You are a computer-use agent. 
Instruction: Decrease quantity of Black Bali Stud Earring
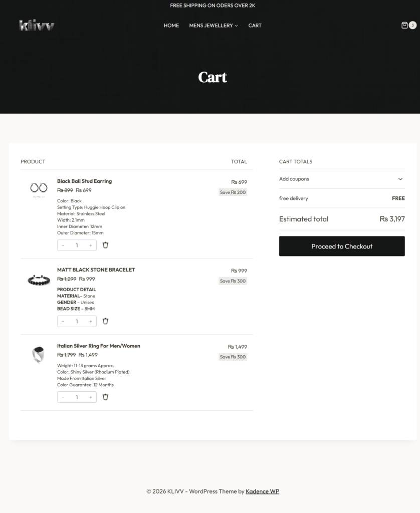click(63, 245)
